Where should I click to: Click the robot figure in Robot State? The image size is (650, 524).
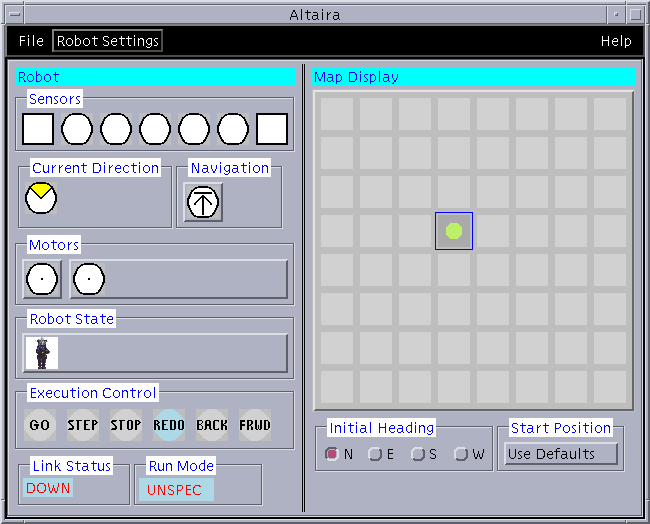[x=42, y=353]
